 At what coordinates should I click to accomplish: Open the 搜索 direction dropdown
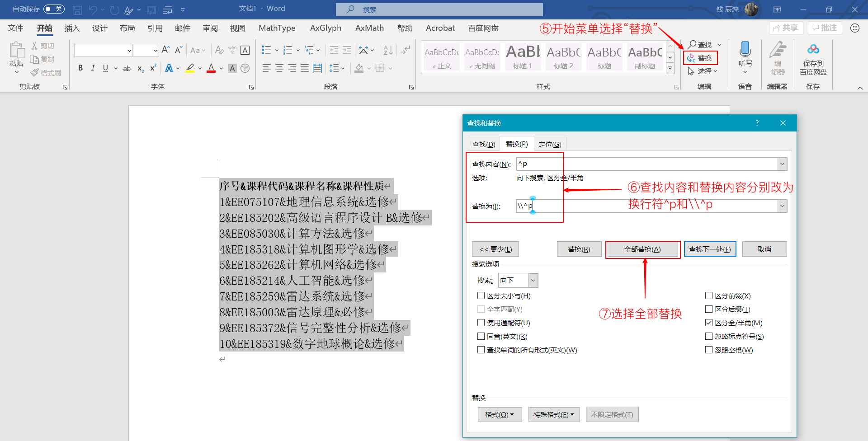[533, 281]
